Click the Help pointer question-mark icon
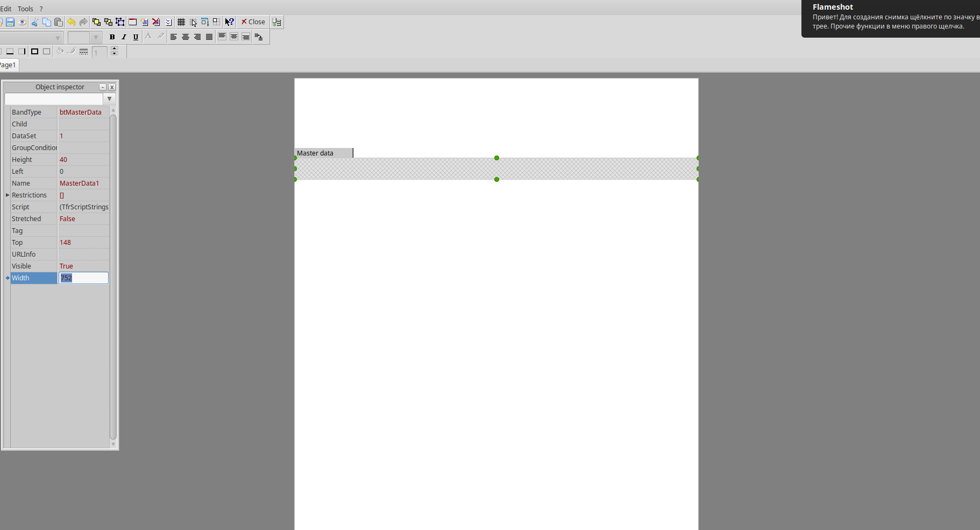 pyautogui.click(x=230, y=22)
